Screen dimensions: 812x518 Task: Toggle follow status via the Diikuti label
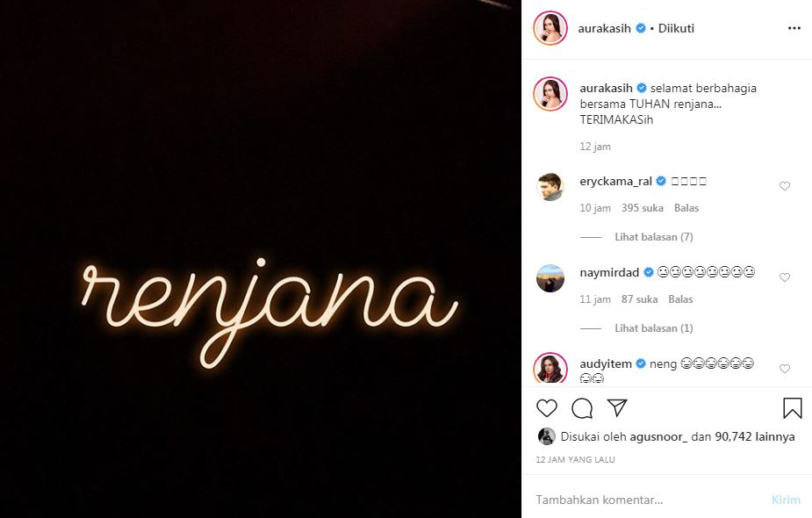click(x=675, y=27)
